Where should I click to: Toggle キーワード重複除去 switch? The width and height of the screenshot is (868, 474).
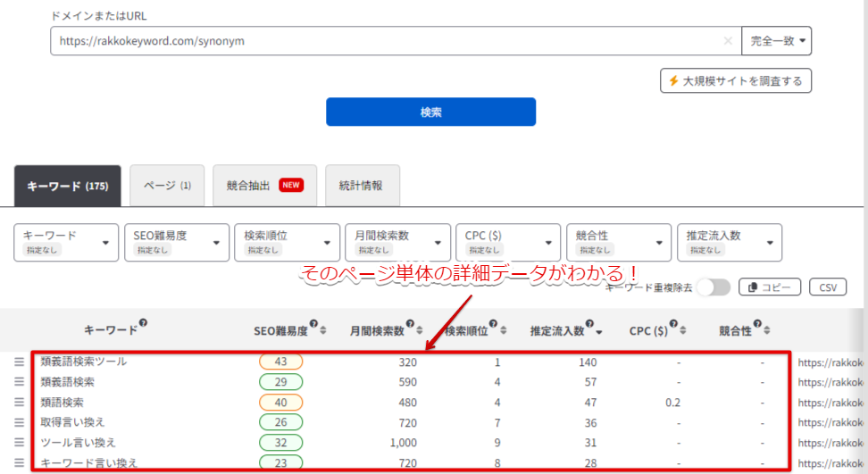[x=714, y=287]
